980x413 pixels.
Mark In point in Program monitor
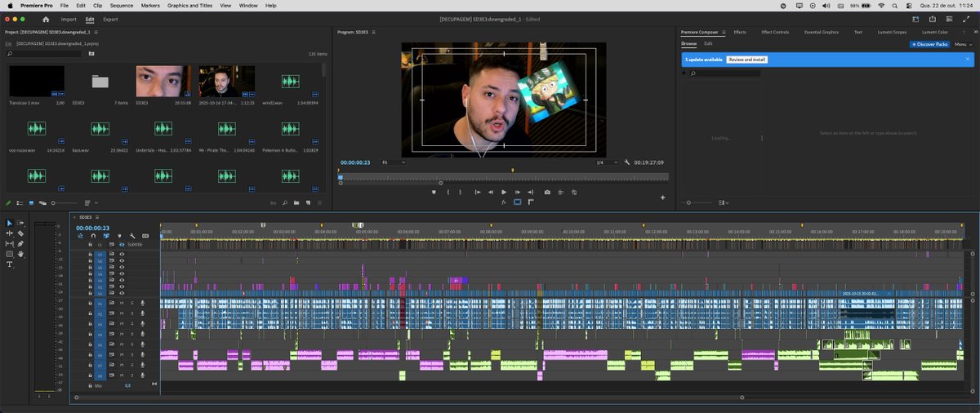[448, 192]
